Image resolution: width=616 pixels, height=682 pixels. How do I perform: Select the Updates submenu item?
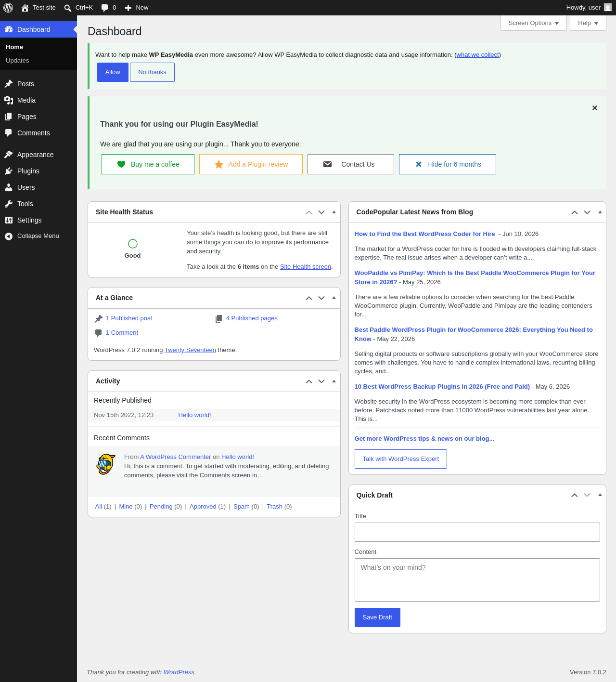(38, 61)
